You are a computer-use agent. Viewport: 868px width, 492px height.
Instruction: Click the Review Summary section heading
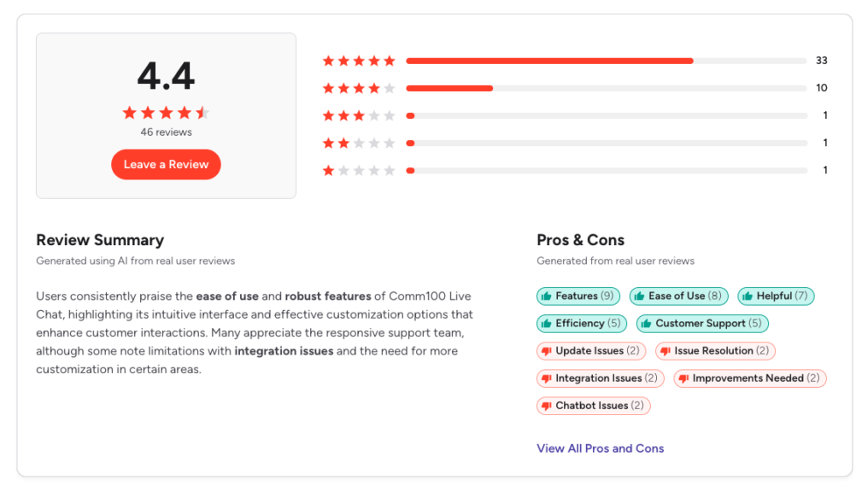[100, 240]
